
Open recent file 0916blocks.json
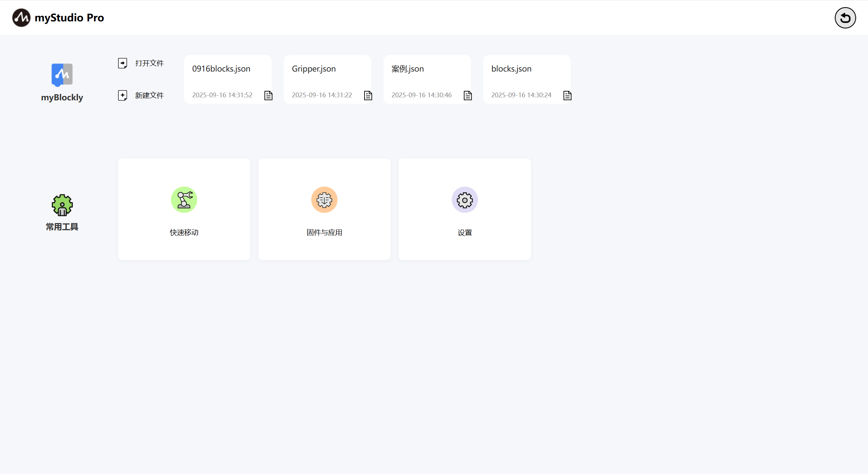pyautogui.click(x=221, y=69)
